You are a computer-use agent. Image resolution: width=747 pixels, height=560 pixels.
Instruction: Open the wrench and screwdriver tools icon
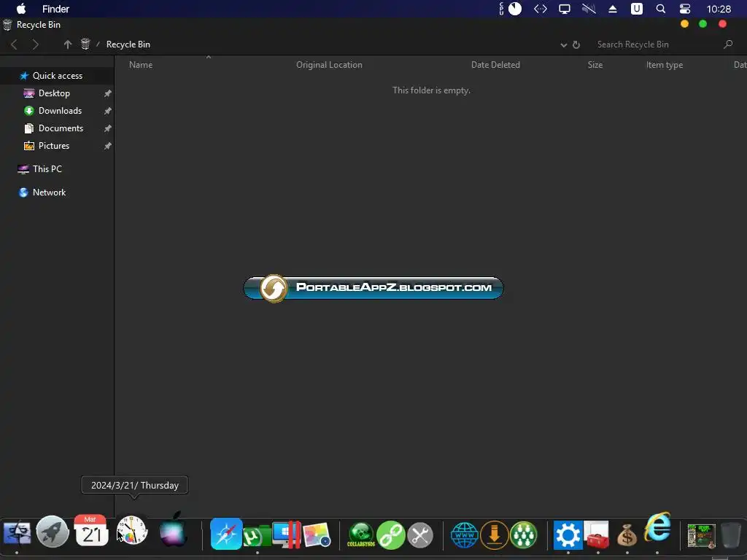(x=420, y=536)
